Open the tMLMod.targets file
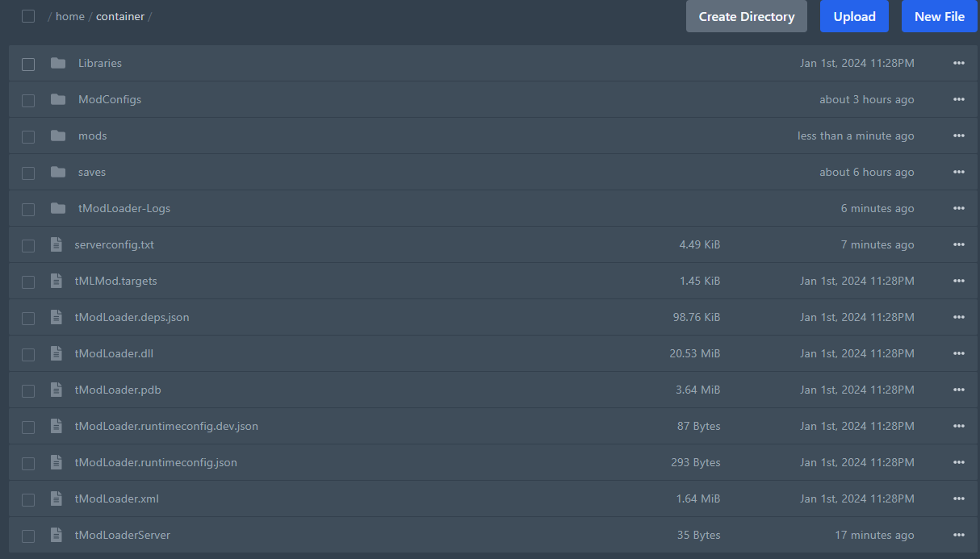Image resolution: width=980 pixels, height=559 pixels. point(116,281)
